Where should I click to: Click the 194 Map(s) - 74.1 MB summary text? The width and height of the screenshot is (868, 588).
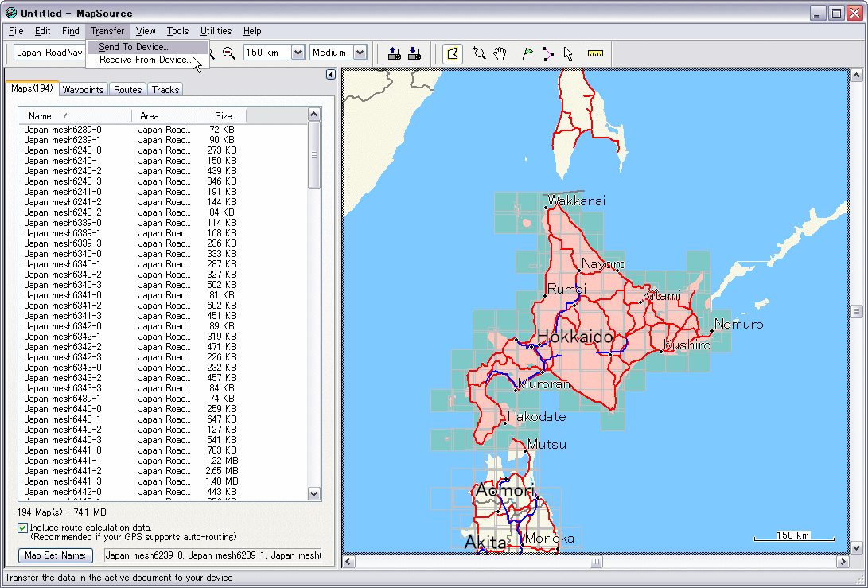tap(61, 512)
